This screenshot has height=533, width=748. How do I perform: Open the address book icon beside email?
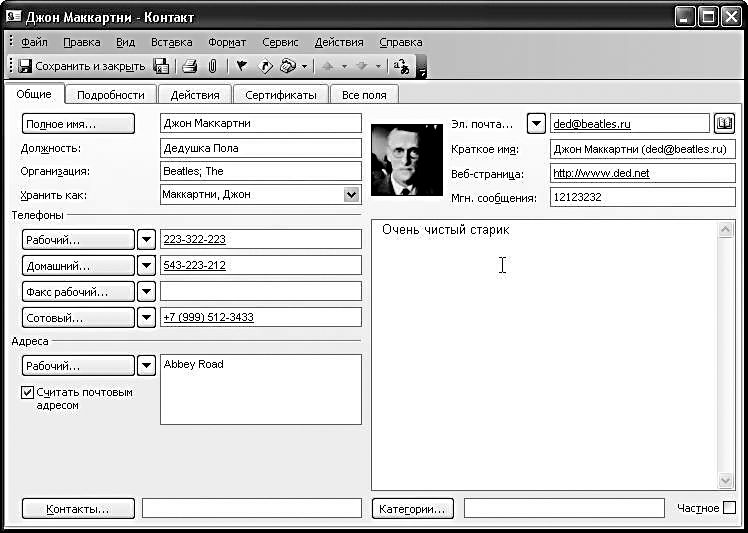[725, 123]
